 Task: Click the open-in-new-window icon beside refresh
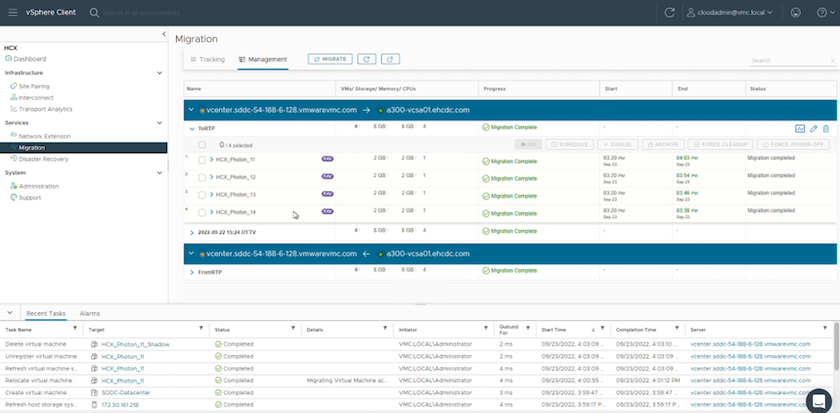click(x=390, y=59)
